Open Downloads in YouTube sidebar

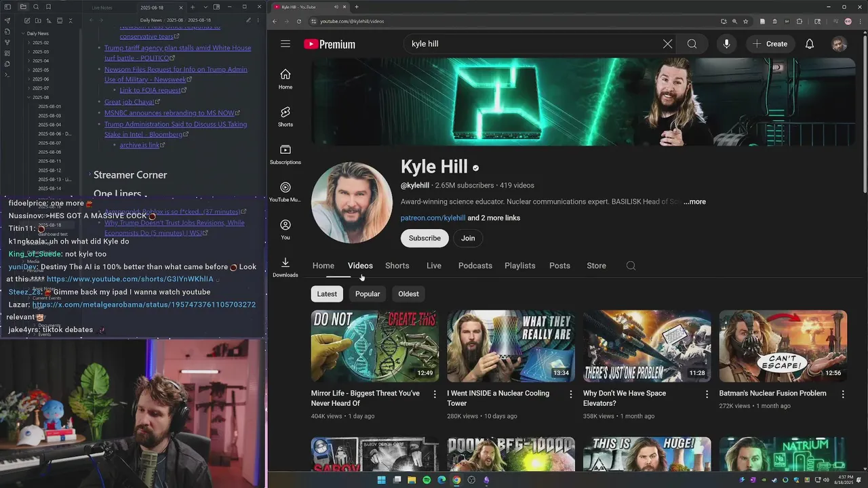(x=285, y=267)
